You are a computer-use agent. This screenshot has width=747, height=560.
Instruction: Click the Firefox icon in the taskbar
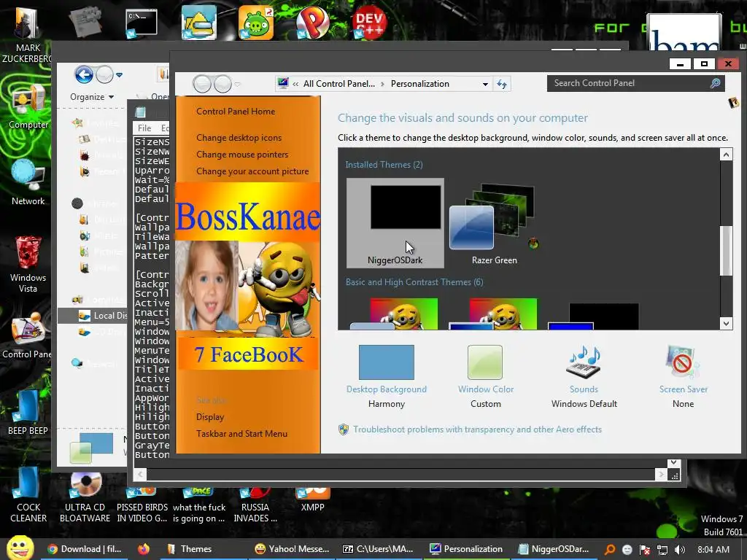[144, 549]
